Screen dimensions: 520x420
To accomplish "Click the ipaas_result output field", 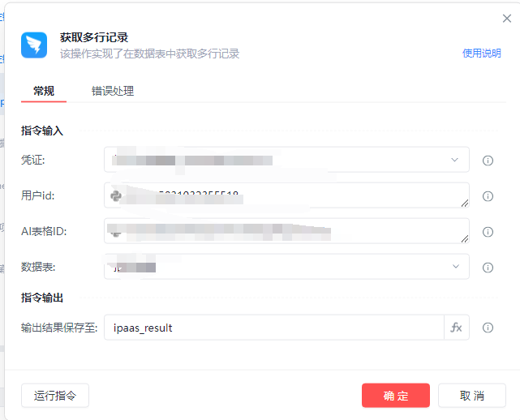I will (x=273, y=328).
